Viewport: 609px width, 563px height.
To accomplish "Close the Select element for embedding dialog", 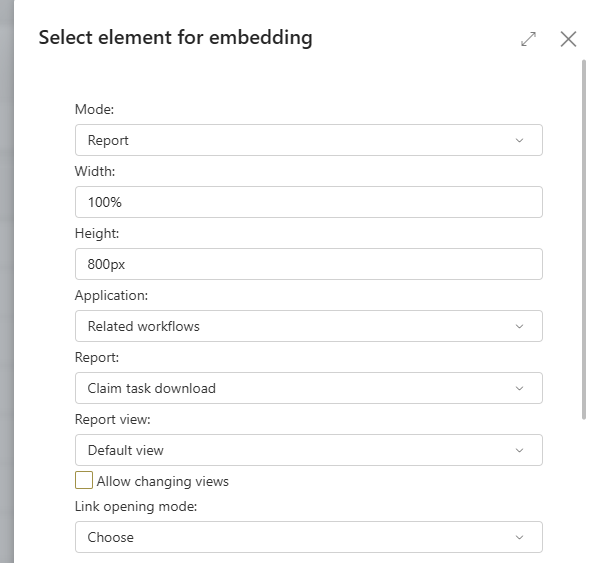I will click(568, 39).
